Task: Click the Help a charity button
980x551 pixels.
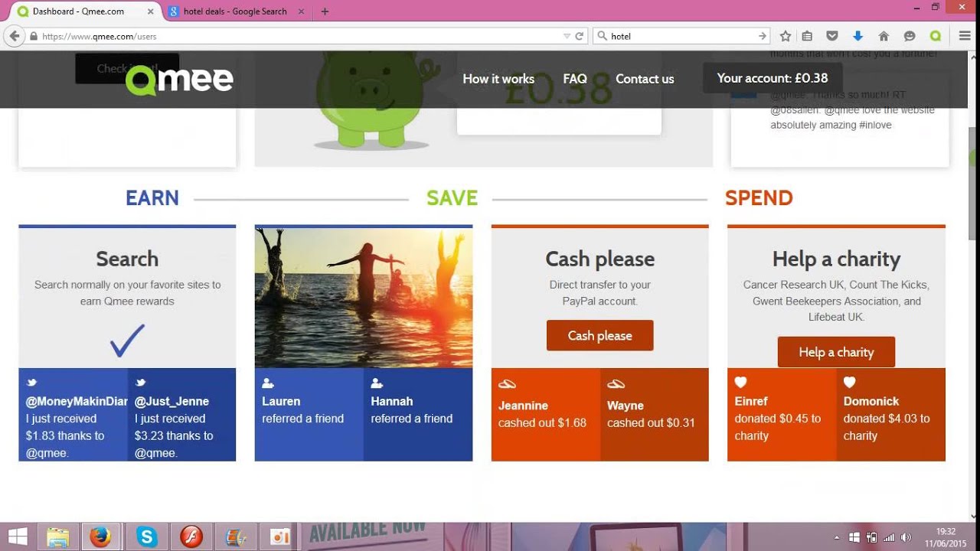Action: 836,352
